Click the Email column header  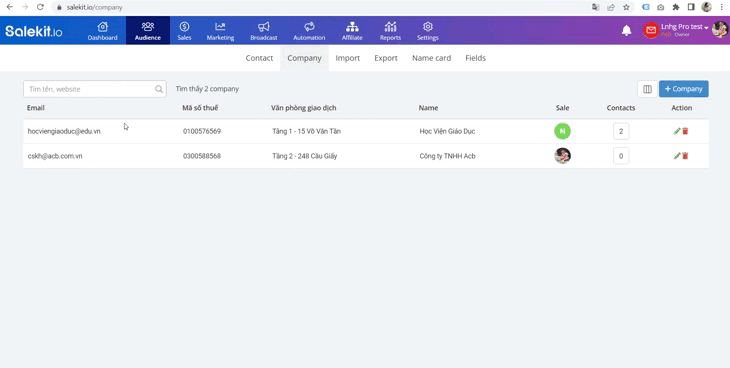(36, 108)
